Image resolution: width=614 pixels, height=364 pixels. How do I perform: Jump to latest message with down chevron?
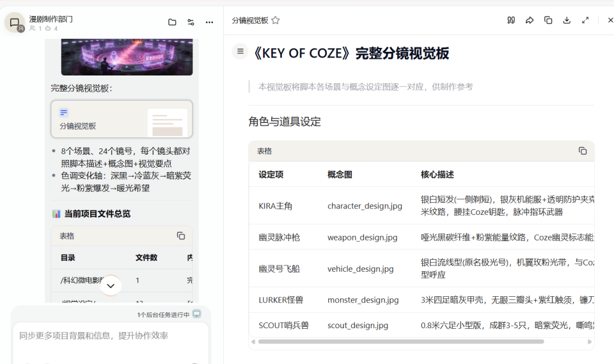[x=111, y=286]
